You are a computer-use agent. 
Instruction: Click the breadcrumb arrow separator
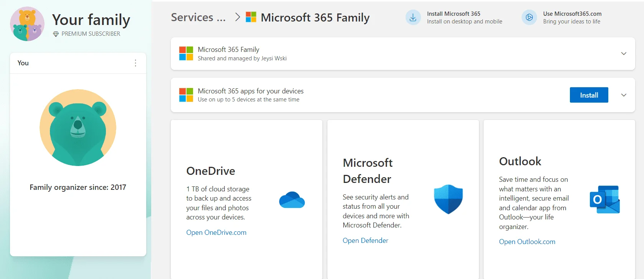click(238, 17)
